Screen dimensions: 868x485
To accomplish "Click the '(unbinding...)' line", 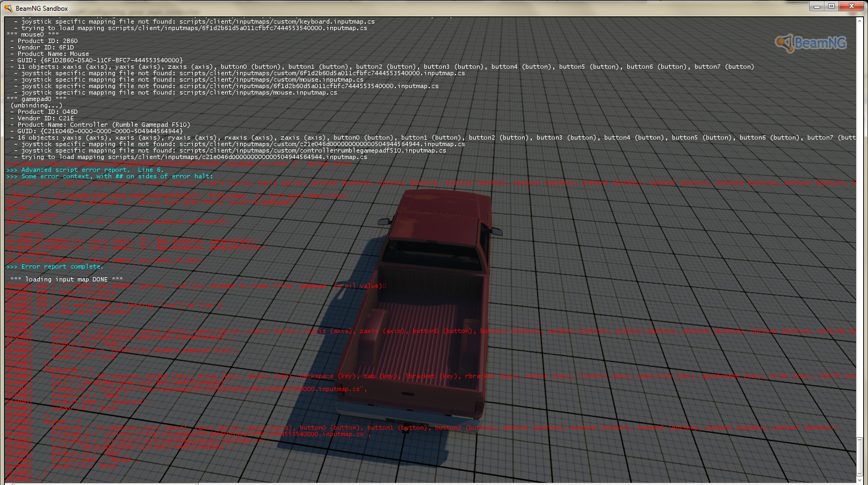I will (x=37, y=105).
